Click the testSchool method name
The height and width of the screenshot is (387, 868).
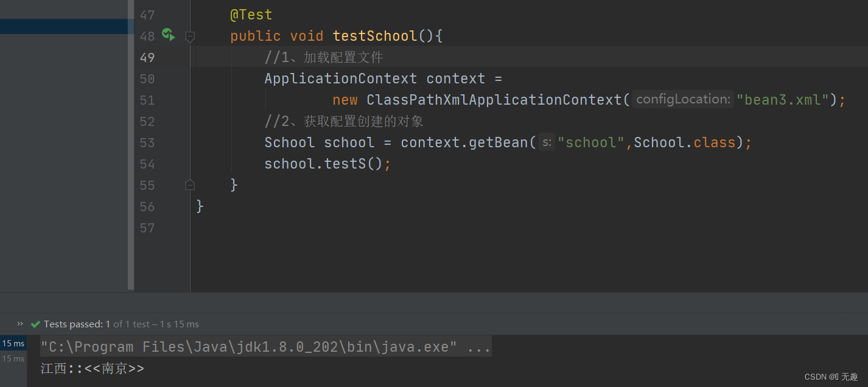coord(374,35)
